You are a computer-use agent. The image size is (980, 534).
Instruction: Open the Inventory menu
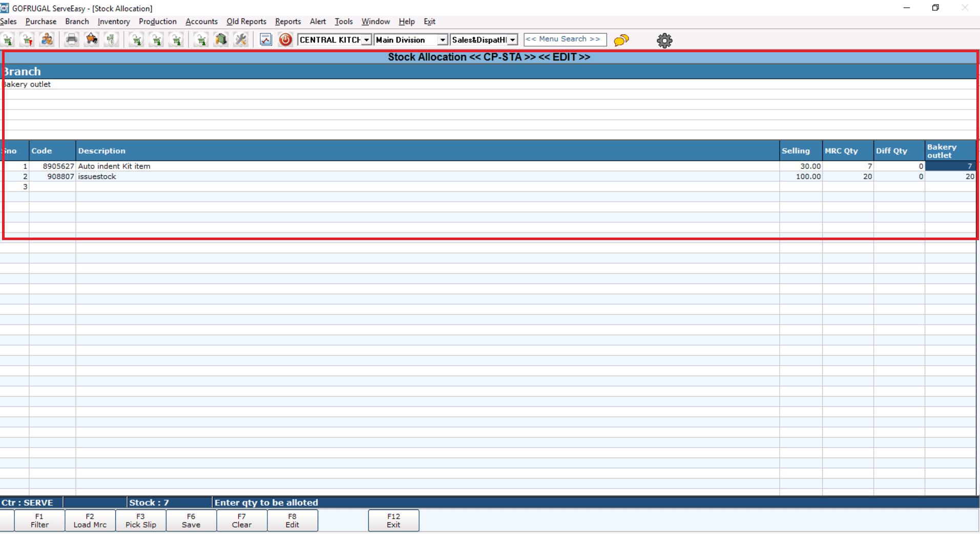[x=113, y=22]
